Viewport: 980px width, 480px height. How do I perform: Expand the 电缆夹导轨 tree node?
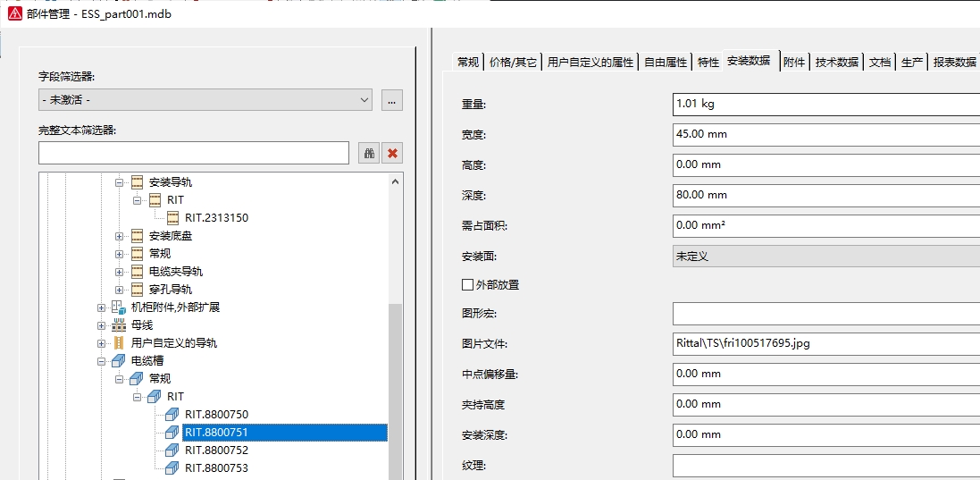119,272
